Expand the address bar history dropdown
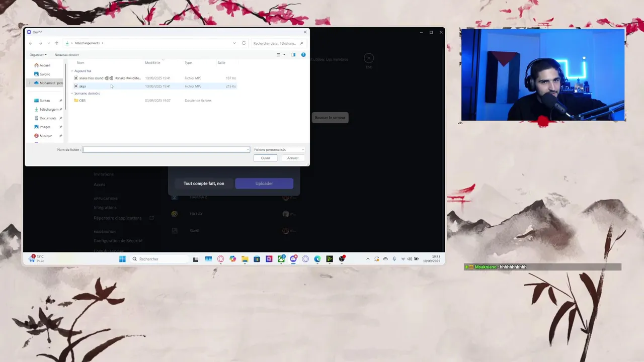 click(234, 43)
